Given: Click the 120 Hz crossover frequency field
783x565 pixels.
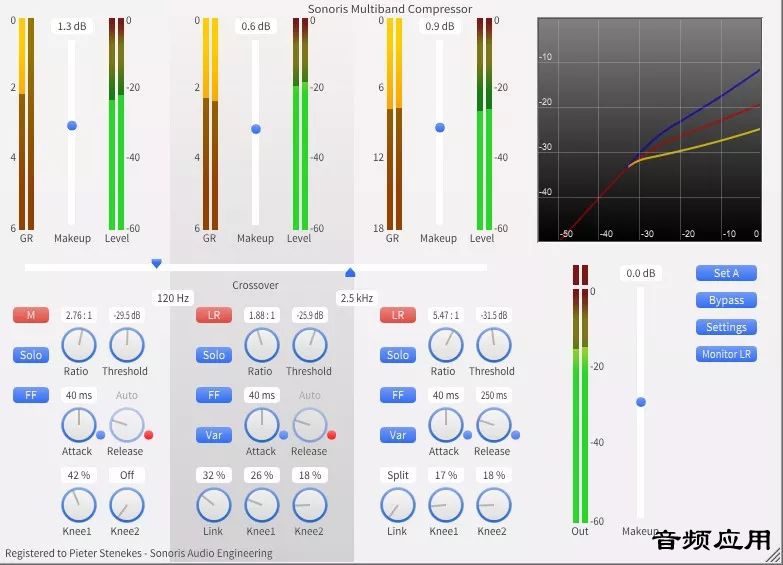Looking at the screenshot, I should coord(173,298).
